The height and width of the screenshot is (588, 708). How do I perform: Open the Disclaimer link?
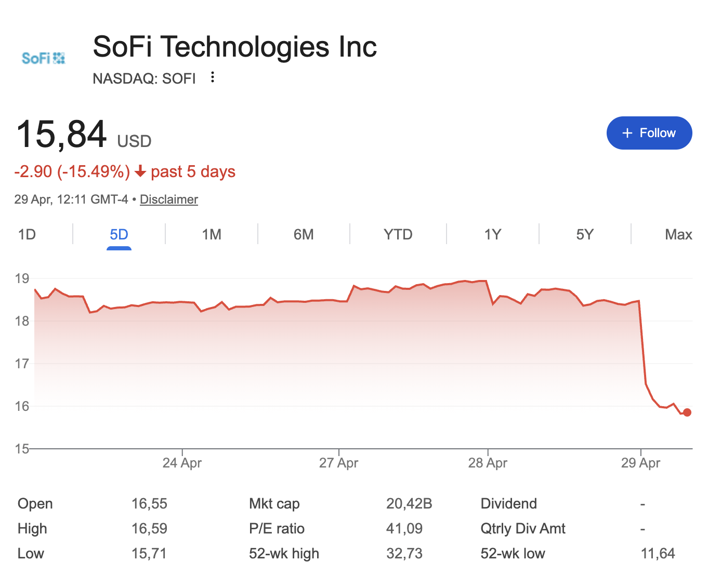point(168,199)
